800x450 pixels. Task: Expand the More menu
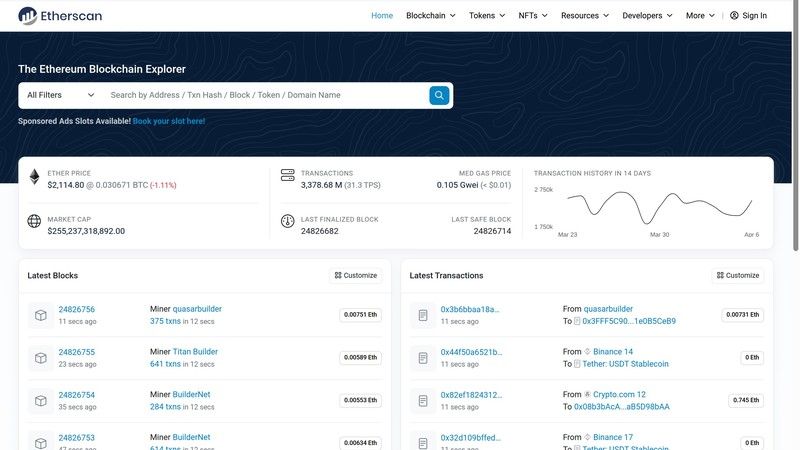pyautogui.click(x=700, y=15)
